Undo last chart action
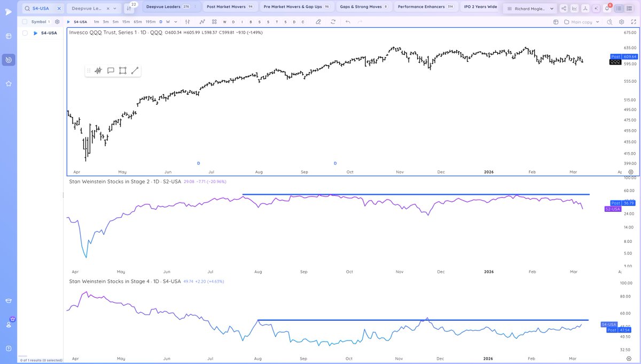Viewport: 641px width, 364px height. point(348,22)
